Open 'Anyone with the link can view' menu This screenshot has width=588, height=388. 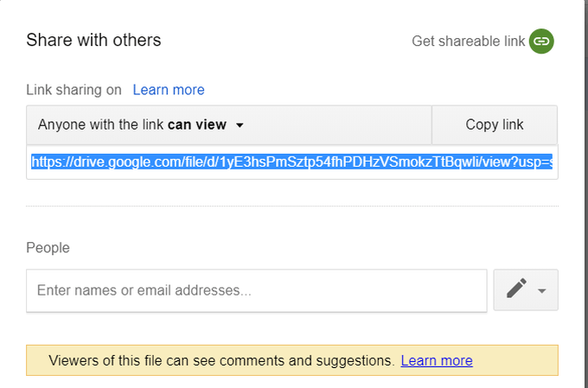pyautogui.click(x=229, y=124)
